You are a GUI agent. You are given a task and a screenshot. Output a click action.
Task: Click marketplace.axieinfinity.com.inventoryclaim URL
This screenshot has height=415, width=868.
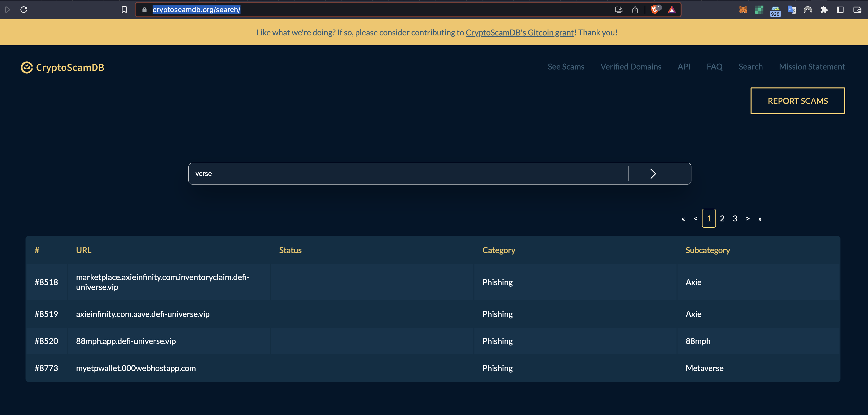pos(162,282)
